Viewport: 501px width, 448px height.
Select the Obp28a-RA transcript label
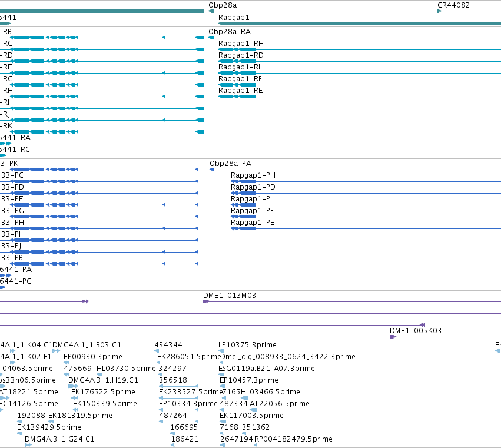point(230,32)
